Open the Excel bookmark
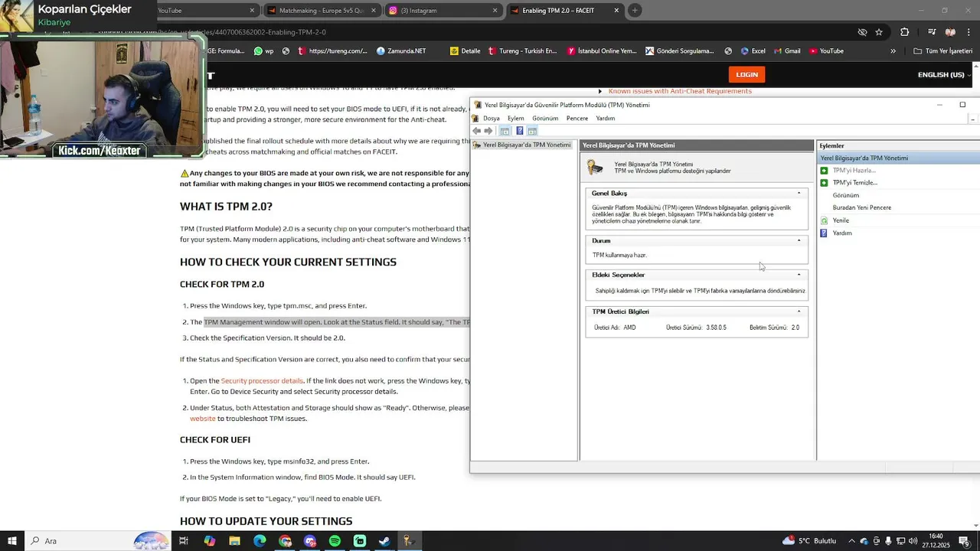980x551 pixels. click(x=753, y=51)
